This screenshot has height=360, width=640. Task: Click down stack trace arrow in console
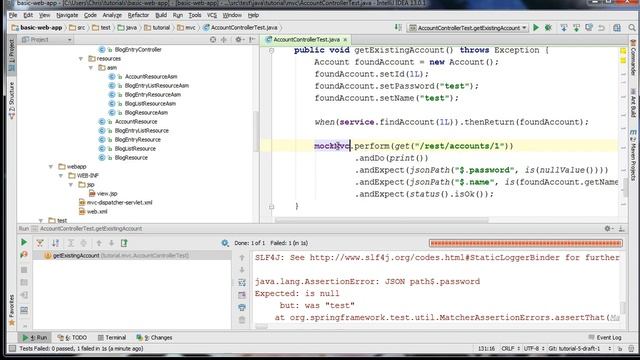coord(242,270)
